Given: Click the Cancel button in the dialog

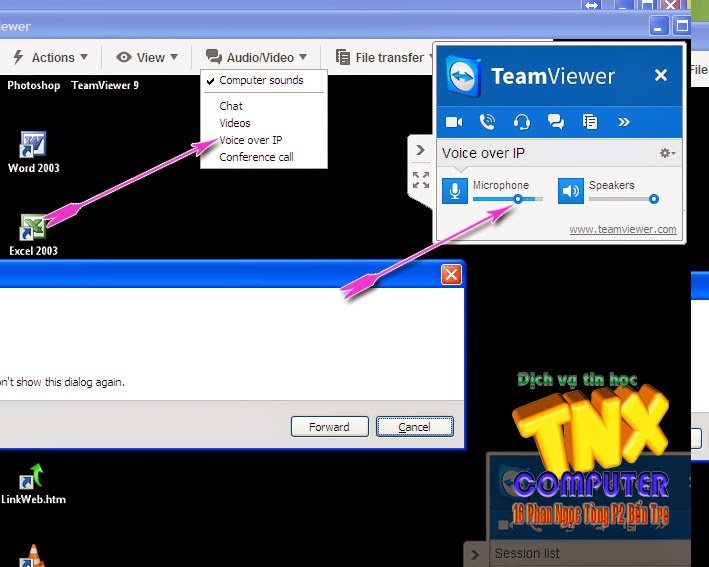Looking at the screenshot, I should (x=415, y=427).
